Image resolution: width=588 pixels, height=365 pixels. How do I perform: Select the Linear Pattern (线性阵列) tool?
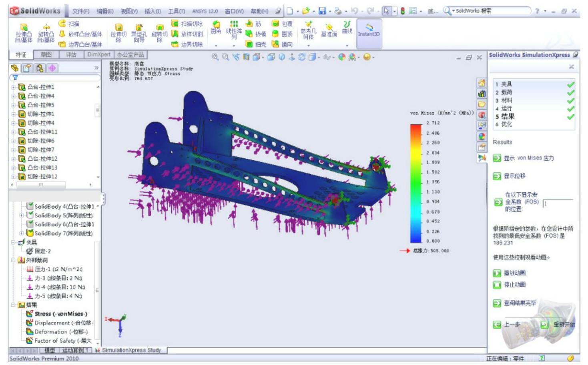[x=234, y=30]
